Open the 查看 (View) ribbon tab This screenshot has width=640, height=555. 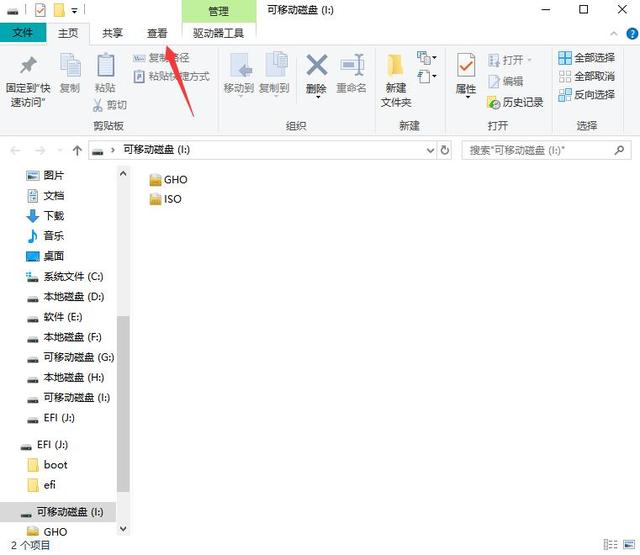coord(157,33)
